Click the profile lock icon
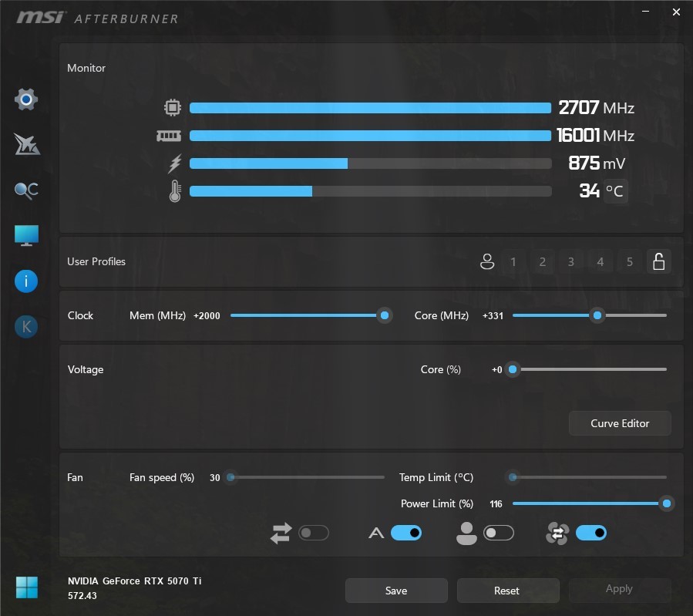This screenshot has width=693, height=616. [658, 261]
